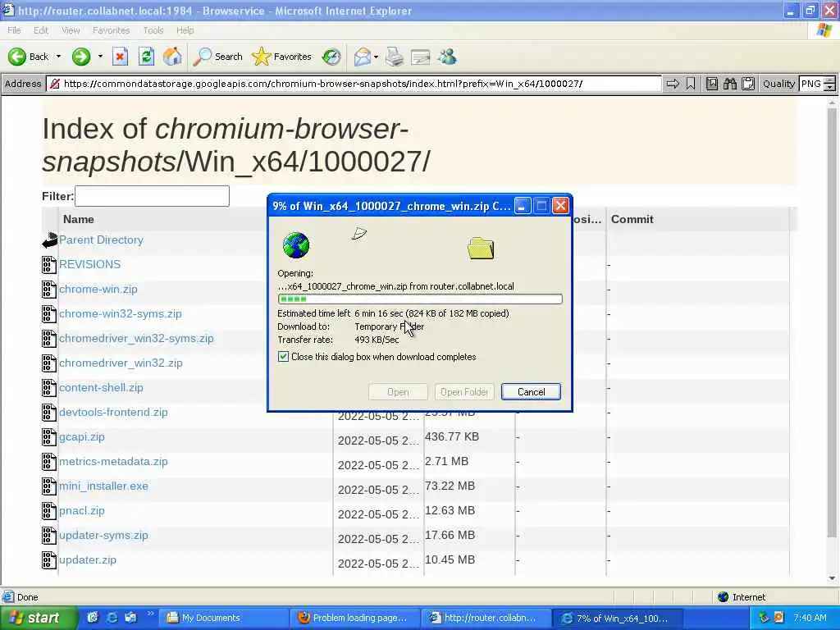Click the file icon beside pnacl.zip

(48, 511)
